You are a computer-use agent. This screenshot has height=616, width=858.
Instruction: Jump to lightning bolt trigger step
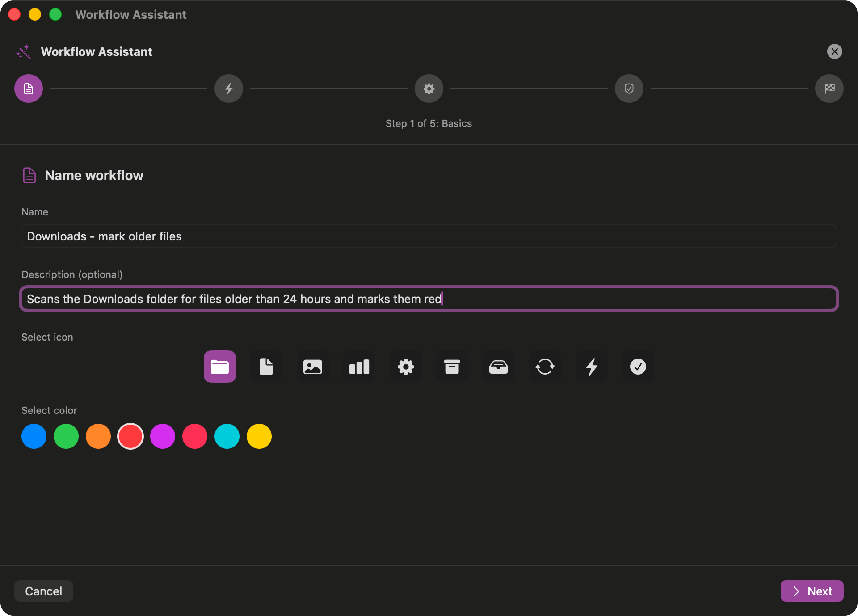click(x=229, y=89)
